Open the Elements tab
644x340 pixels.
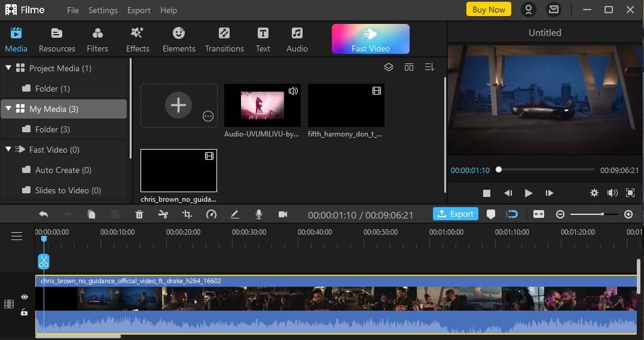click(x=179, y=40)
